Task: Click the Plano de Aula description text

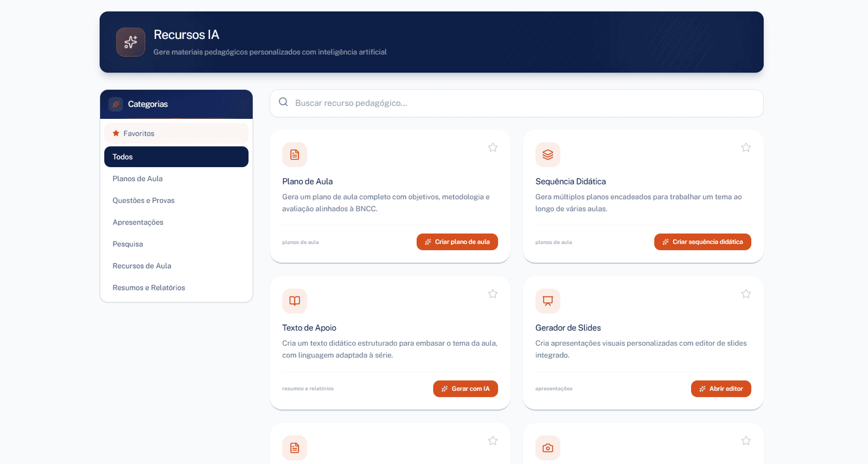Action: (x=386, y=203)
